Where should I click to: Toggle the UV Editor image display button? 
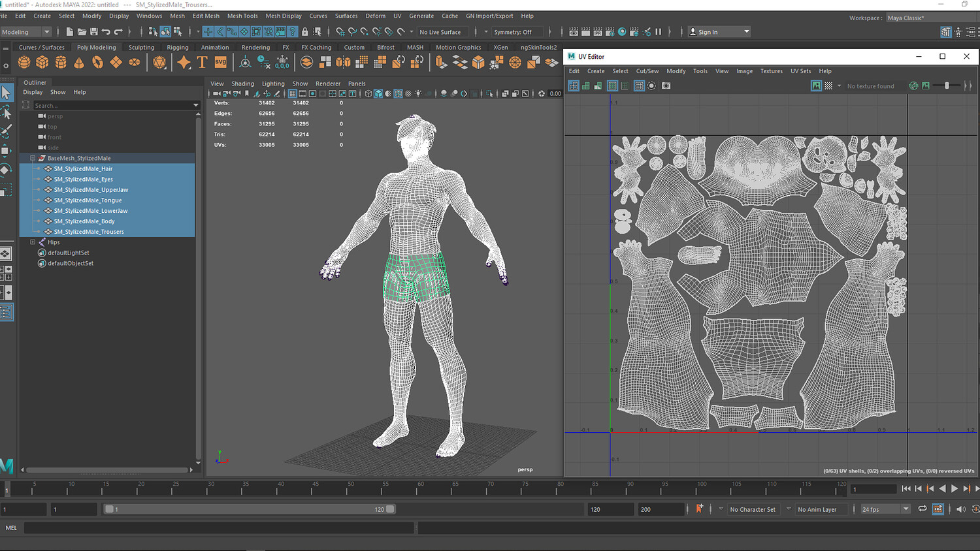click(816, 86)
